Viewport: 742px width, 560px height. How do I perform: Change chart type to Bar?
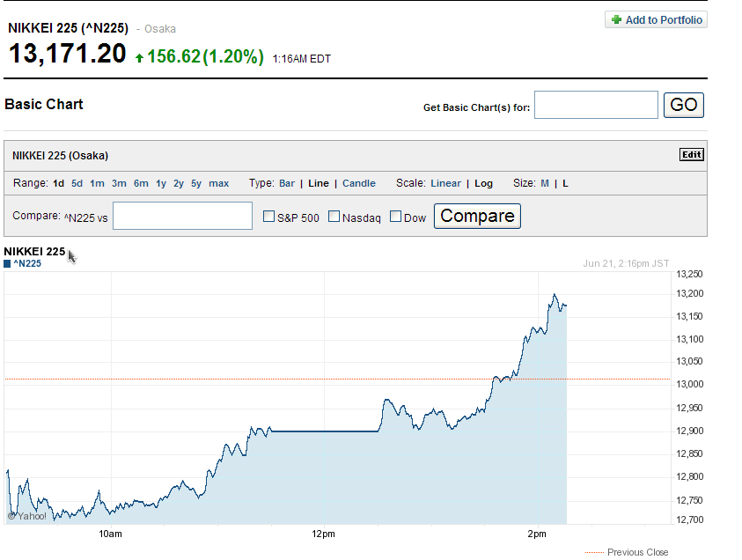click(287, 183)
